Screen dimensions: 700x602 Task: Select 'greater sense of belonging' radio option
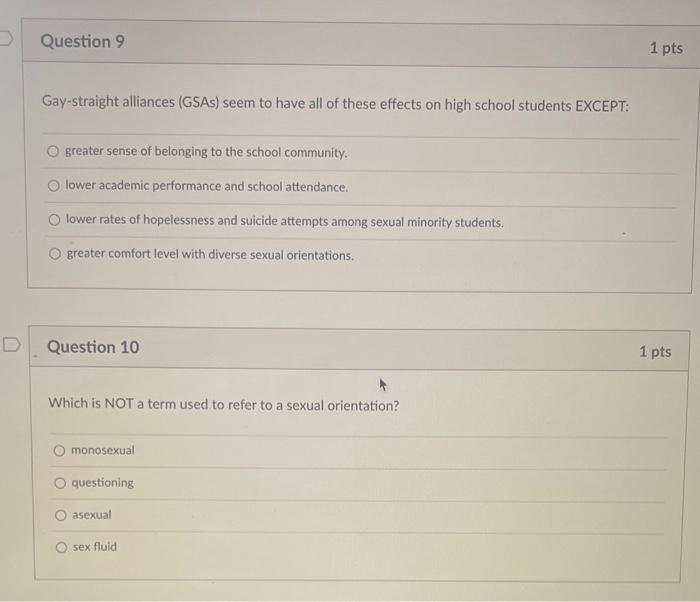(x=53, y=151)
